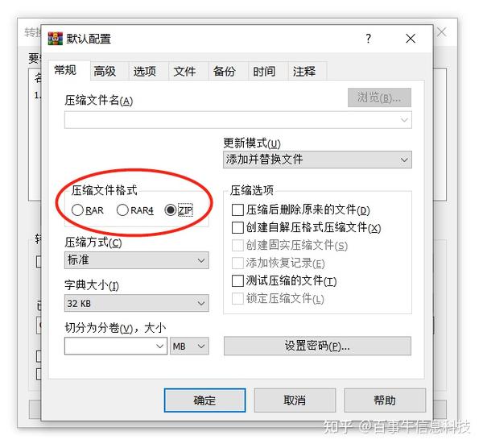483x448 pixels.
Task: Click the 设置密码 button
Action: 317,346
